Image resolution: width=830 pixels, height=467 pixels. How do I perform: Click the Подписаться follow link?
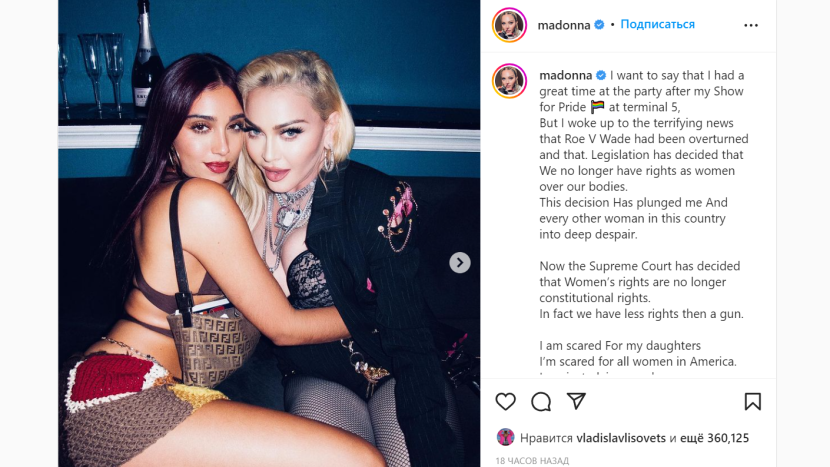[657, 24]
